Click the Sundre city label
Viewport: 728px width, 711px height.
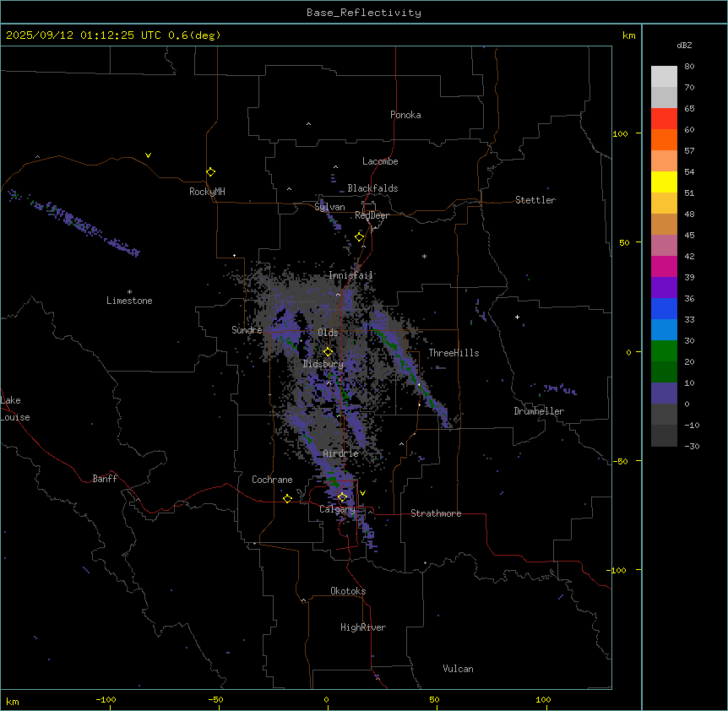(x=247, y=330)
